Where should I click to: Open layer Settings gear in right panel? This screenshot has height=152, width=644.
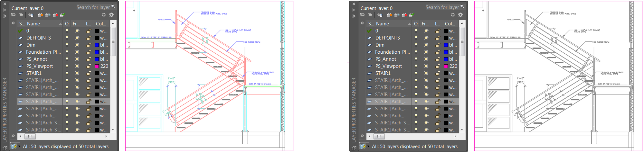click(460, 15)
